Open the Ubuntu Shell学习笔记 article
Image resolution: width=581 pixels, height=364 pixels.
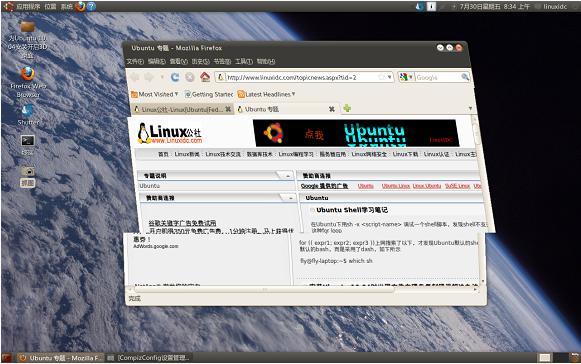tap(352, 210)
